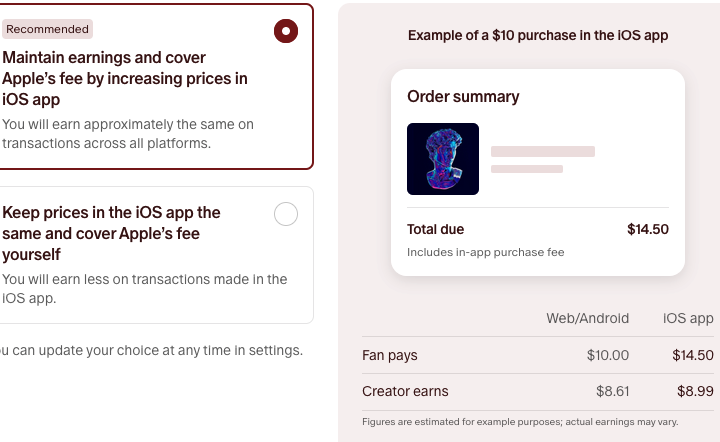Click the 'Fan pays' row label
The image size is (720, 442).
tap(390, 355)
